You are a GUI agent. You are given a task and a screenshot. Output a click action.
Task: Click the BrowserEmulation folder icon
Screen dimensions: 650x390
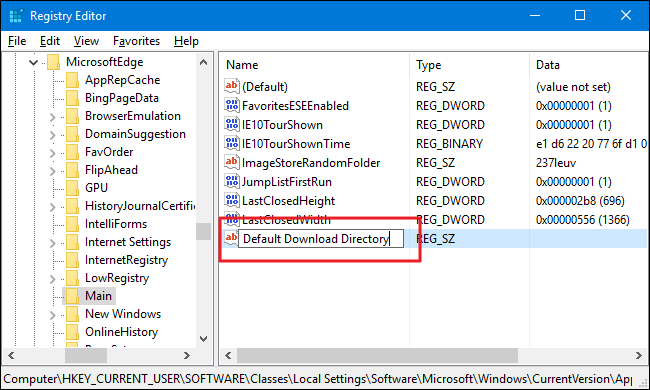[73, 116]
